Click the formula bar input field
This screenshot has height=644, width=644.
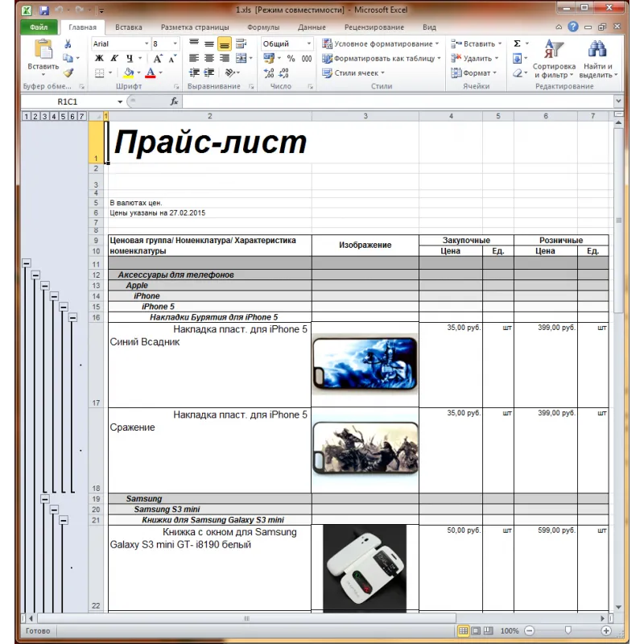398,101
